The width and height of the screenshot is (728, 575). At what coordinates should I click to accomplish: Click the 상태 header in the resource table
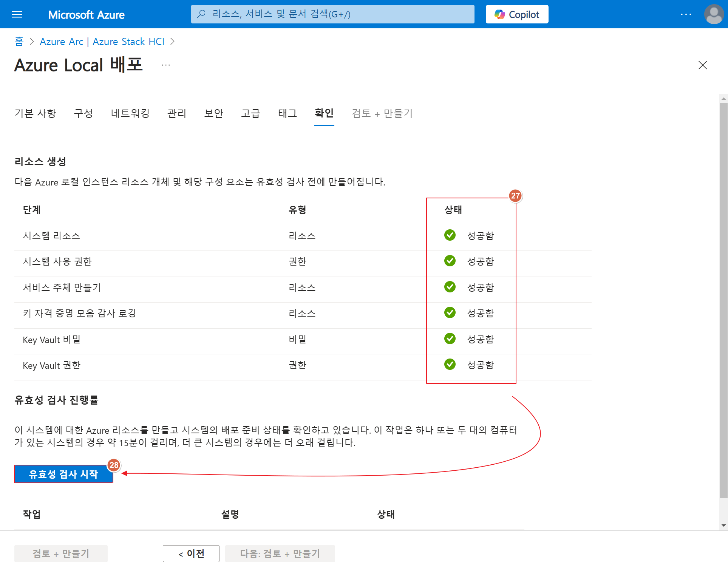pos(453,210)
